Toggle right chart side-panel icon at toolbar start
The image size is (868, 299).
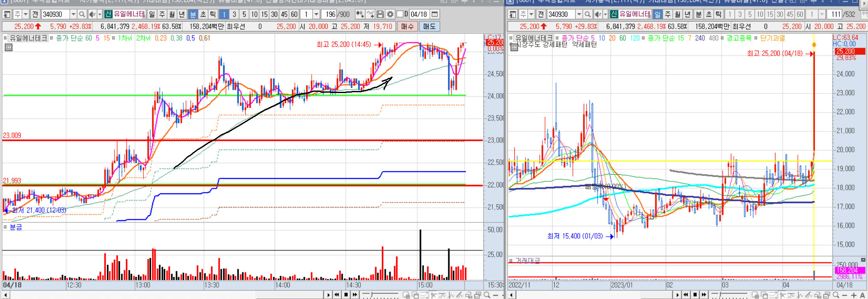point(513,14)
